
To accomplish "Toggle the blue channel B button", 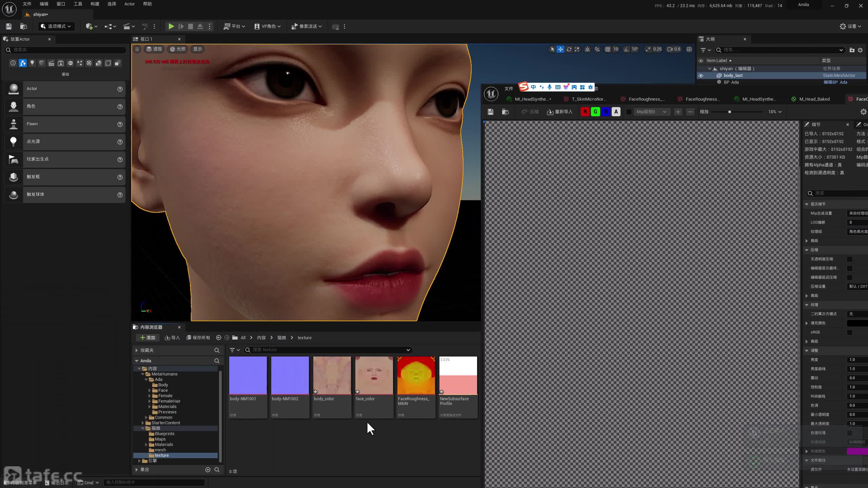I will (x=606, y=112).
